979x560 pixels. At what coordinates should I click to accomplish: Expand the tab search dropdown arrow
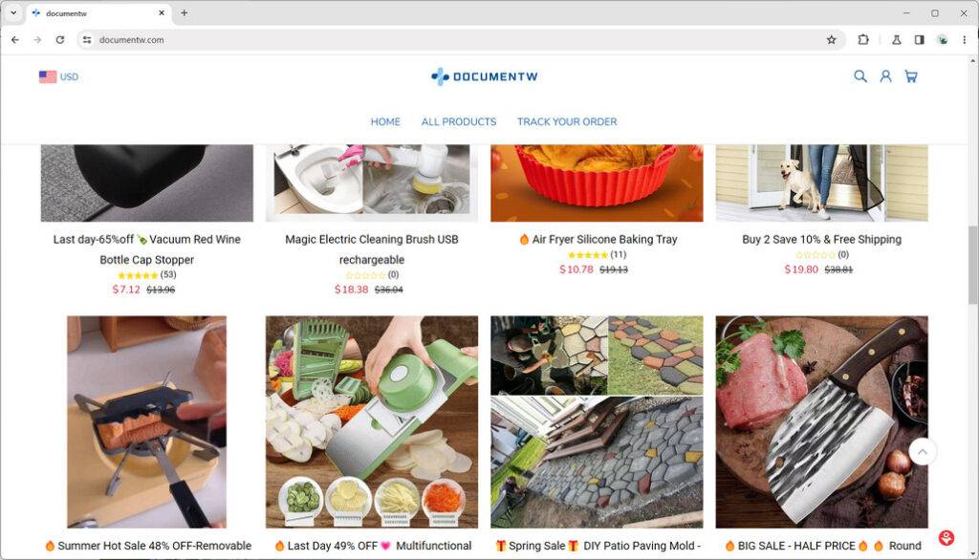13,12
